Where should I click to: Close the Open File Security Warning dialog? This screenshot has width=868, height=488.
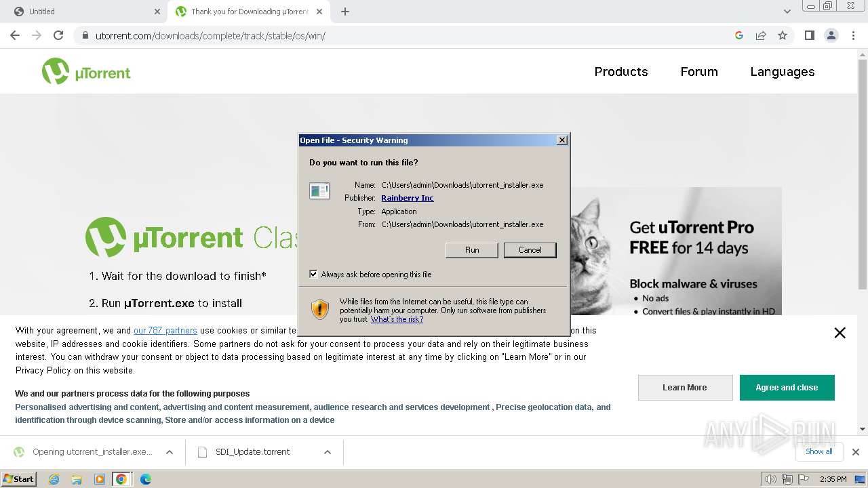click(561, 140)
